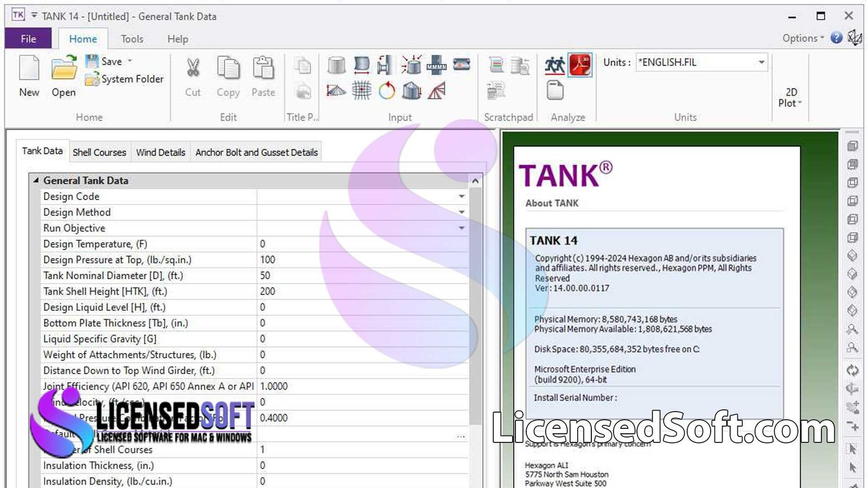Click the Design Liquid Level [H] label
The image size is (868, 488).
click(104, 307)
